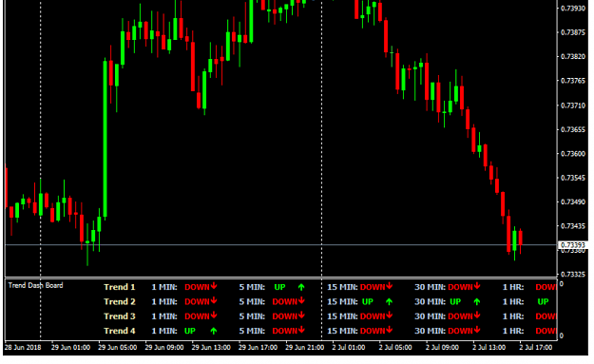Click the red down arrow for Trend 3 5 MIN
The height and width of the screenshot is (364, 594).
tap(301, 316)
